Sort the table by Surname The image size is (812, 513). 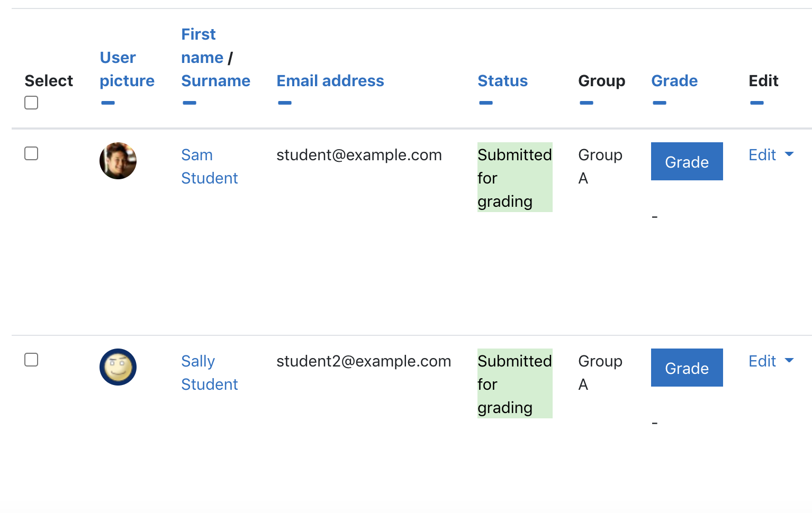click(x=215, y=81)
